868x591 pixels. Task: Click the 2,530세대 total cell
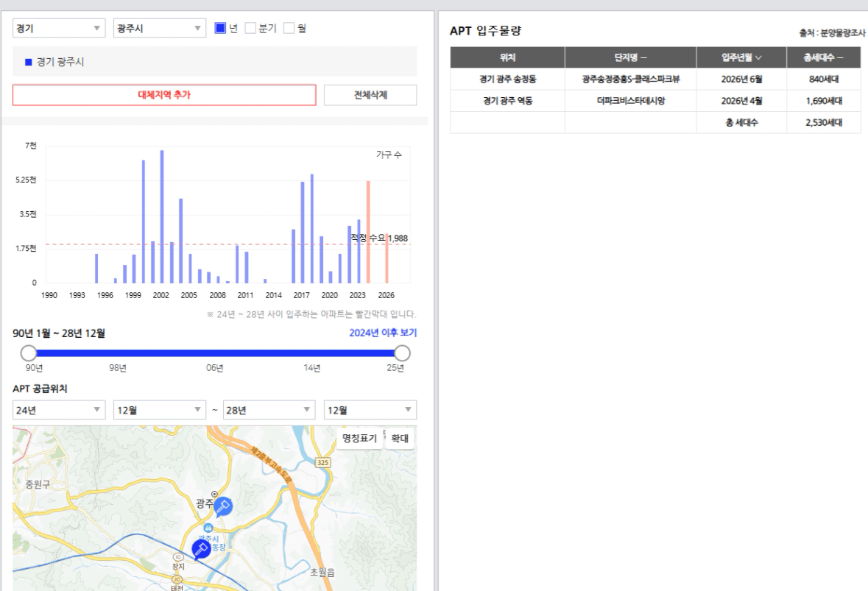[x=823, y=122]
